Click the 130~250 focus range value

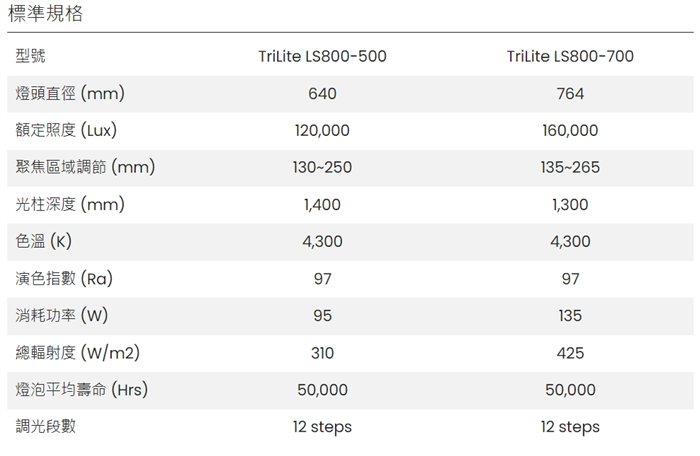[322, 167]
